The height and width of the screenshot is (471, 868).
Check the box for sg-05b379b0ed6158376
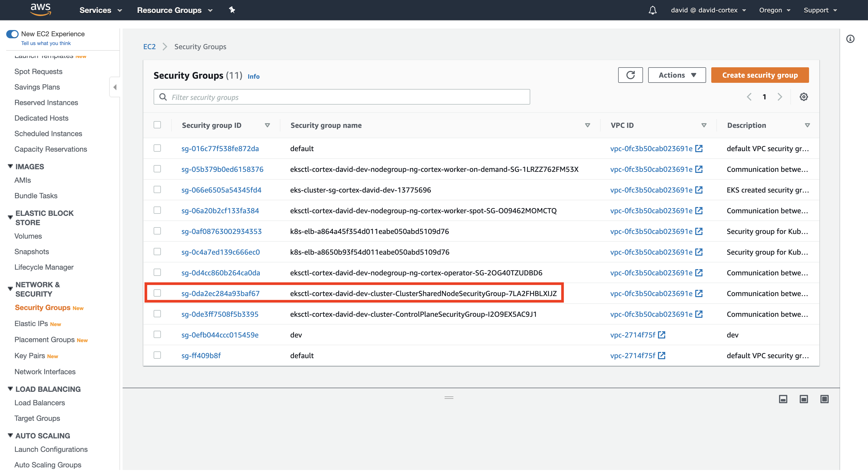pos(157,169)
